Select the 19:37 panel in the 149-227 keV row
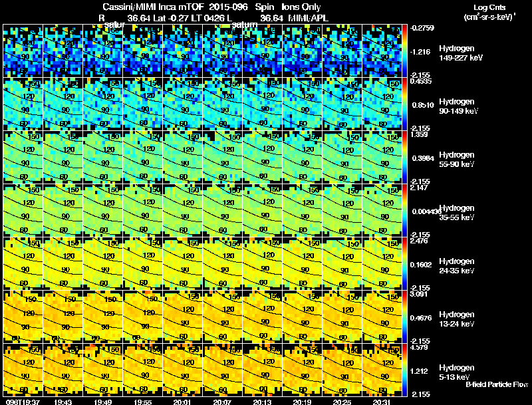 click(x=23, y=51)
